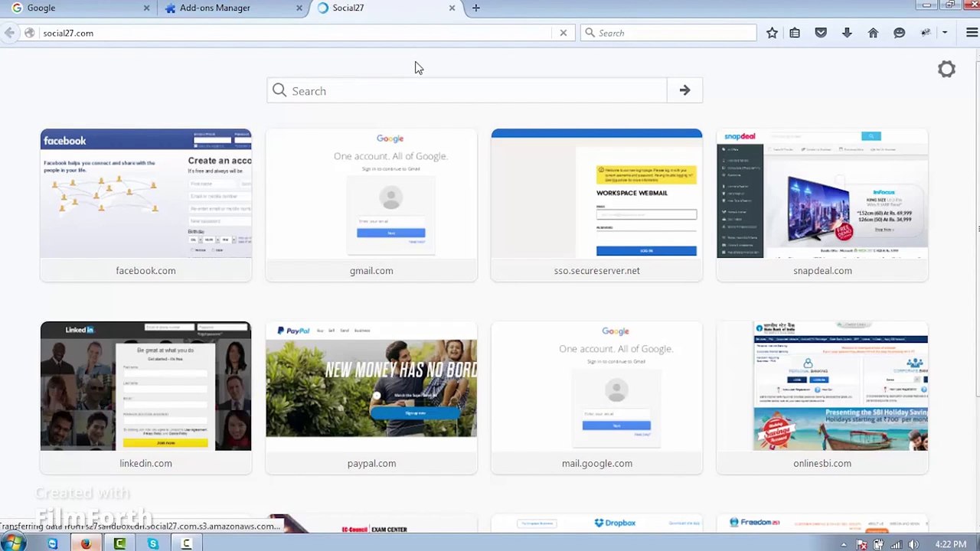Image resolution: width=980 pixels, height=551 pixels.
Task: Open the gmail.com thumbnail tile
Action: 371,205
